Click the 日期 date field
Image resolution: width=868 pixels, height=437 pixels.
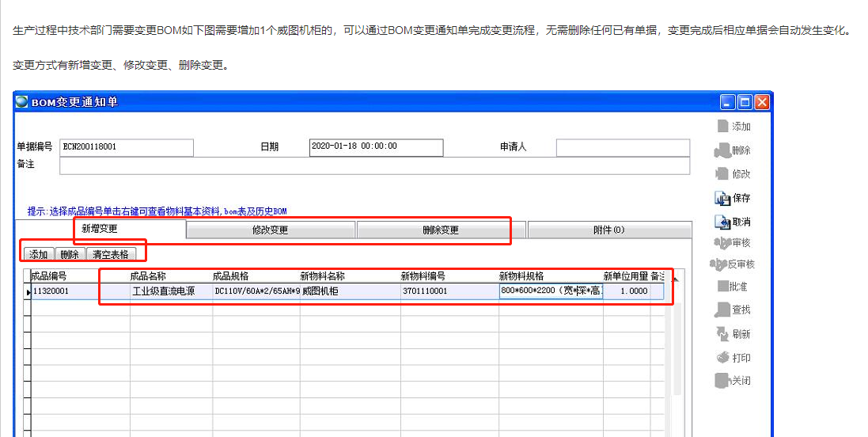click(377, 147)
